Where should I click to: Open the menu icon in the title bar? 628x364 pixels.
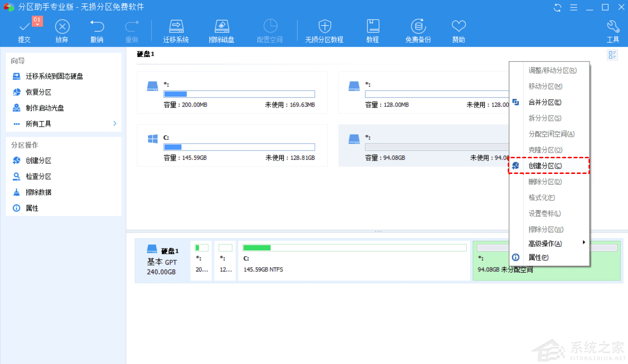[x=574, y=8]
